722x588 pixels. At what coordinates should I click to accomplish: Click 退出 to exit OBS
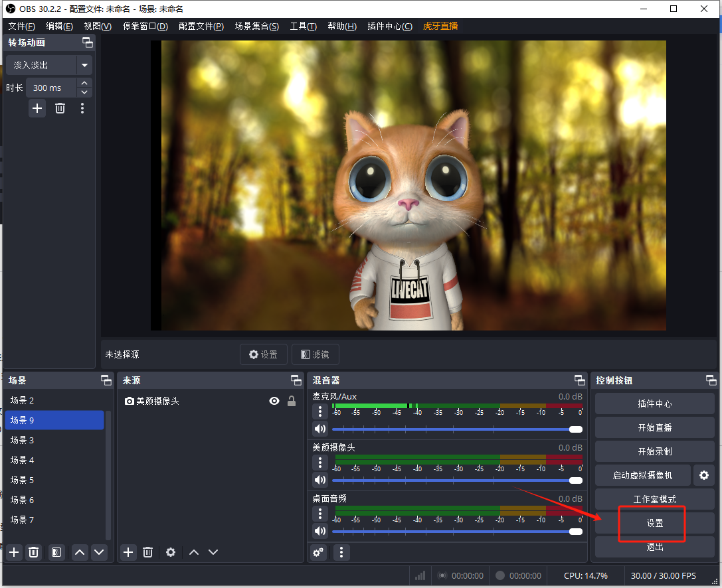point(654,547)
